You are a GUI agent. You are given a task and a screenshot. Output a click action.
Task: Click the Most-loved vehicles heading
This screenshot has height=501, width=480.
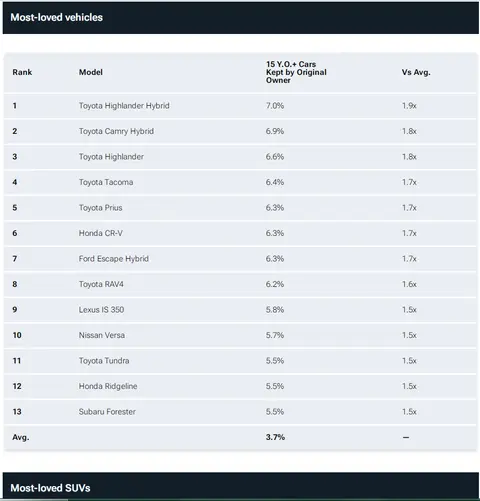click(x=57, y=17)
